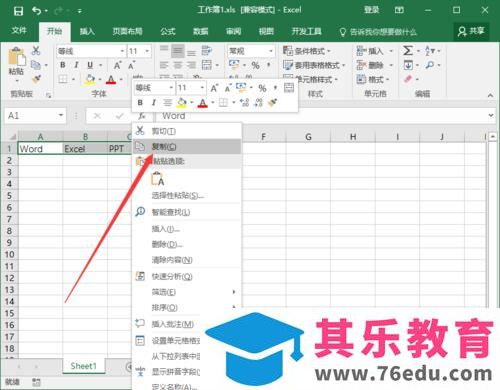This screenshot has width=500, height=390.
Task: Click the Tell Me search box with lightbulb
Action: click(378, 32)
